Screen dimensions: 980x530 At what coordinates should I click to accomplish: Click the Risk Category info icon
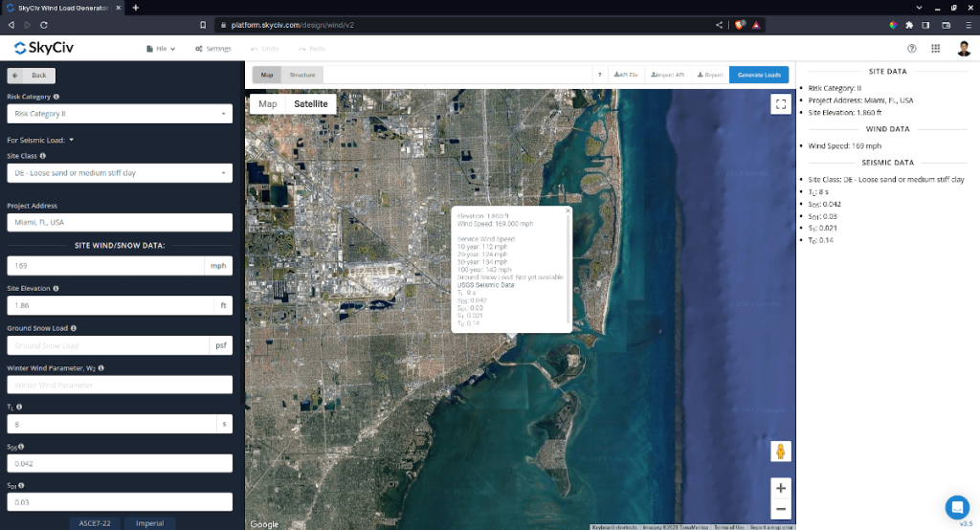pyautogui.click(x=56, y=97)
